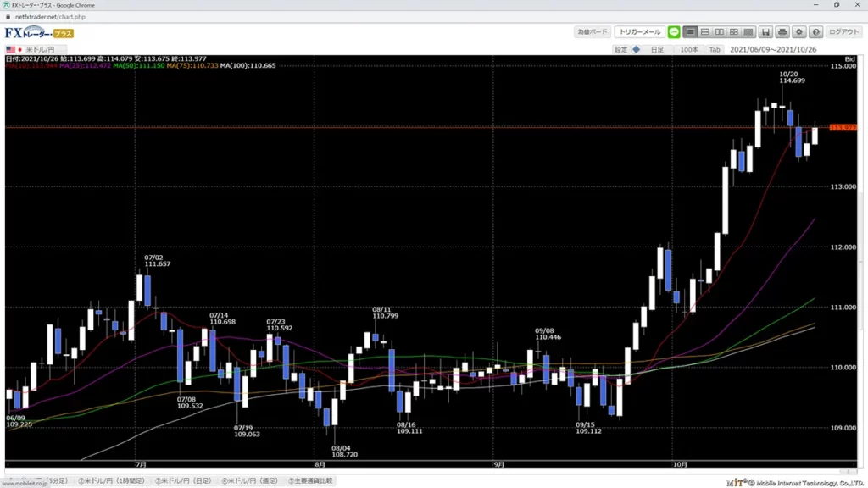Image resolution: width=868 pixels, height=488 pixels.
Task: Select the four-chart grid layout icon
Action: [x=734, y=32]
